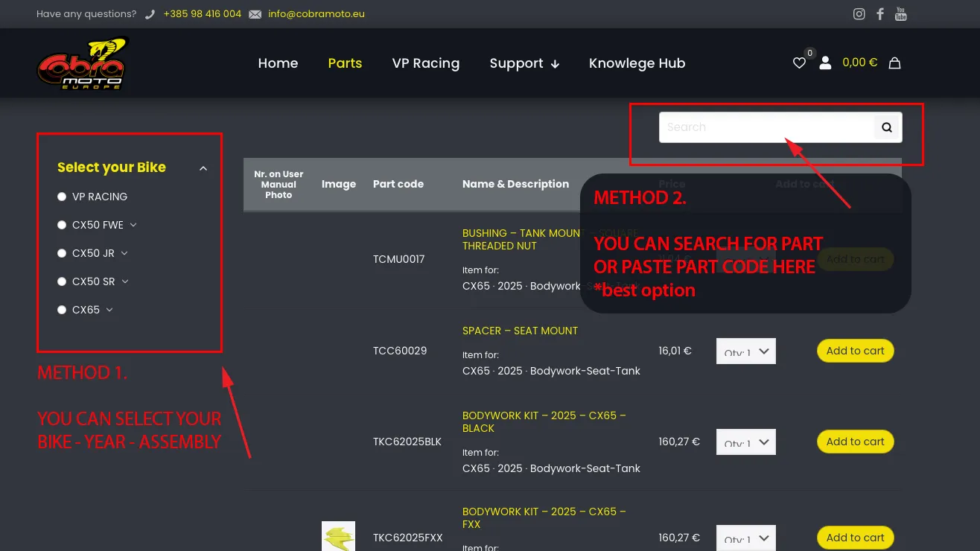
Task: Click into the Search input field
Action: point(766,127)
